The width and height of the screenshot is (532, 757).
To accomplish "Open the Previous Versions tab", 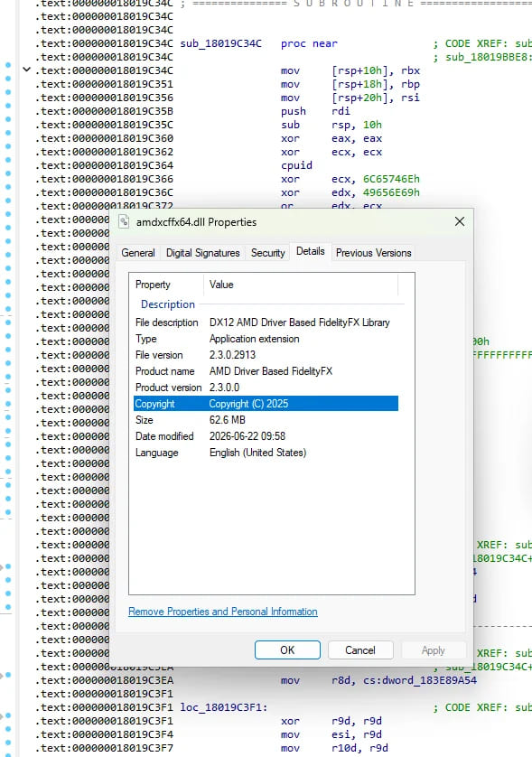I will (374, 253).
